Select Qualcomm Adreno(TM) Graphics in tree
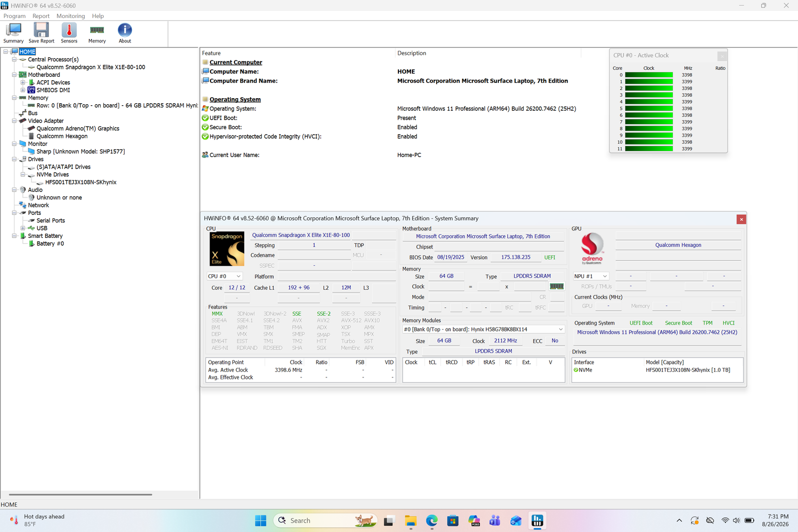798x532 pixels. 78,129
